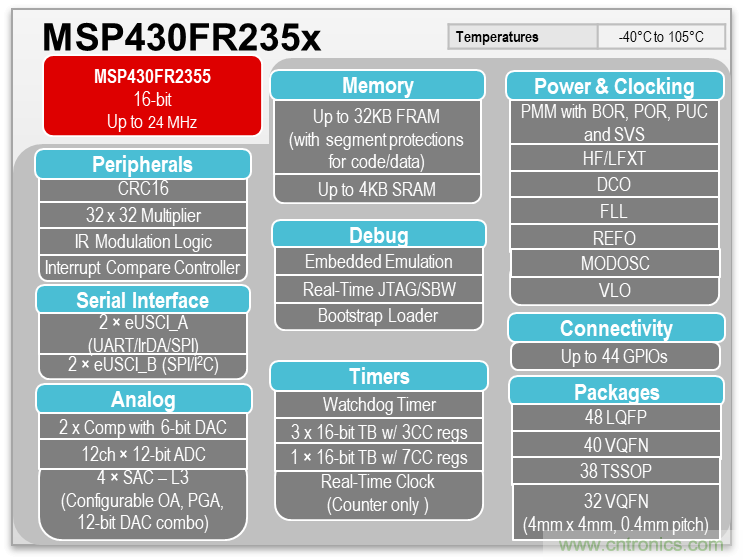The width and height of the screenshot is (743, 560).
Task: Select the Timers header
Action: [x=378, y=377]
